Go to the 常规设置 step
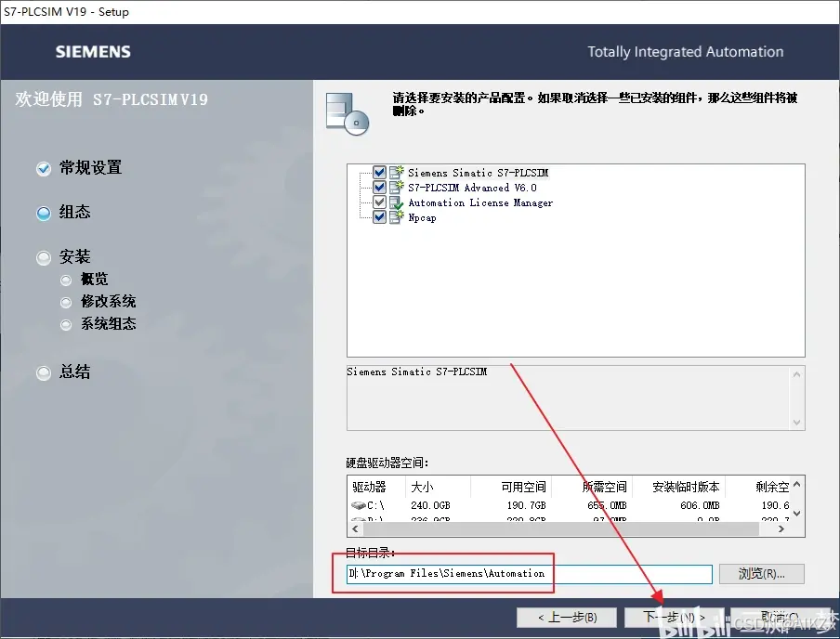840x639 pixels. coord(90,168)
